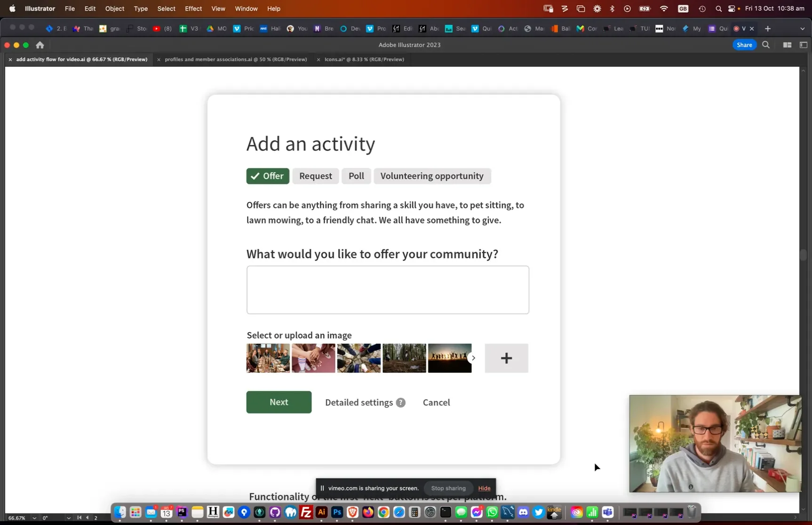
Task: Click the green Next button
Action: click(x=279, y=402)
